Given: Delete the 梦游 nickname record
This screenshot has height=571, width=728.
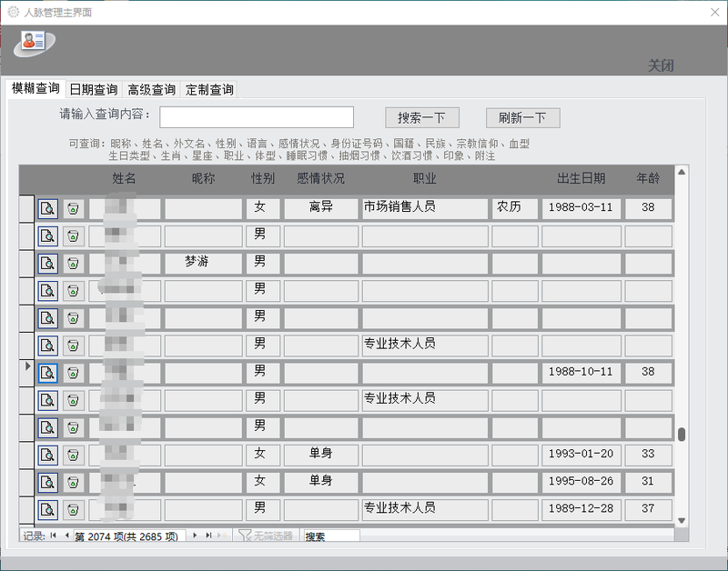Looking at the screenshot, I should (74, 264).
